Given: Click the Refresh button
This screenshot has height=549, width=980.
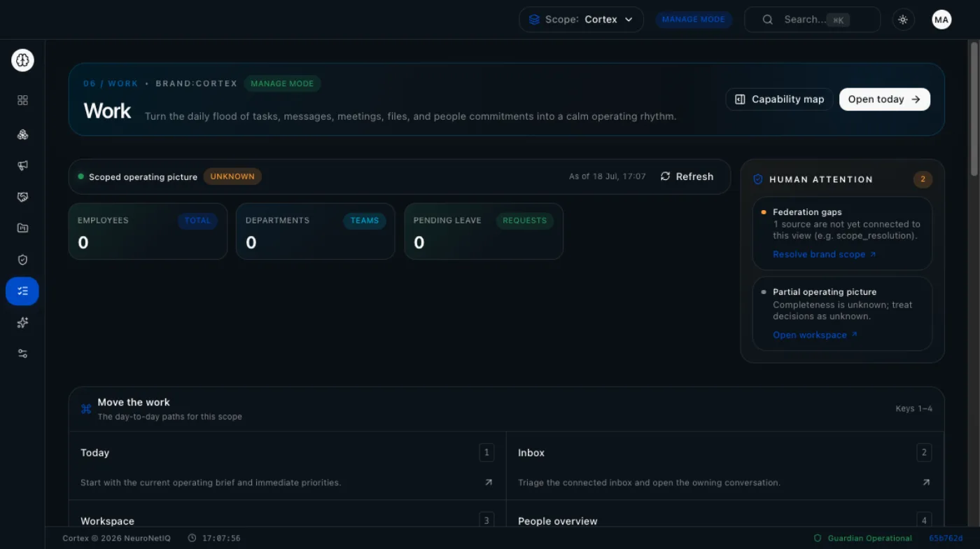Looking at the screenshot, I should [687, 176].
